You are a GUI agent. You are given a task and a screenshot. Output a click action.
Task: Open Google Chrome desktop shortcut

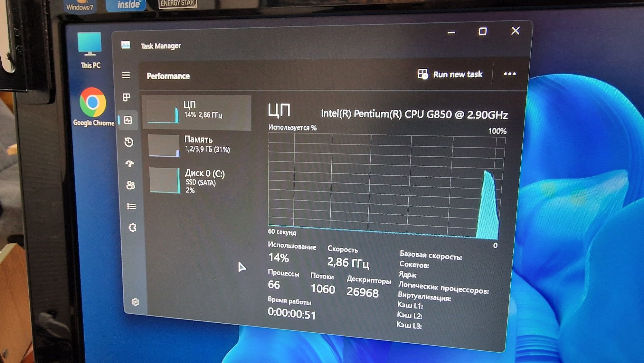click(x=93, y=107)
